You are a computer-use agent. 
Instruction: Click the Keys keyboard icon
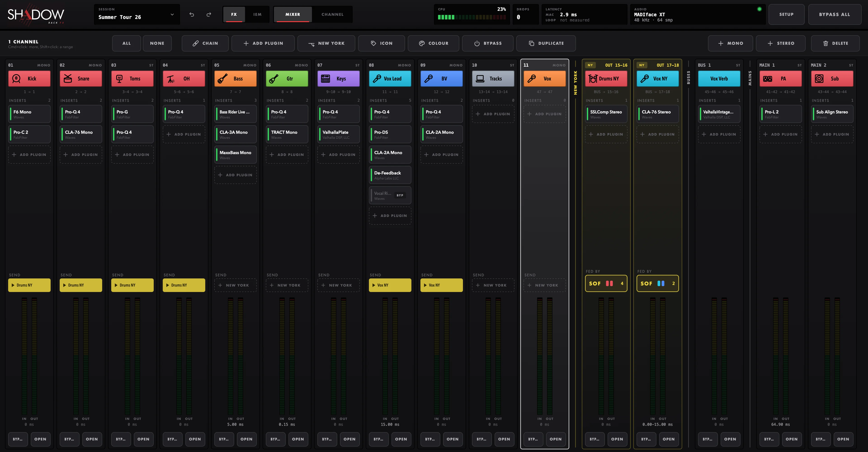click(x=325, y=78)
